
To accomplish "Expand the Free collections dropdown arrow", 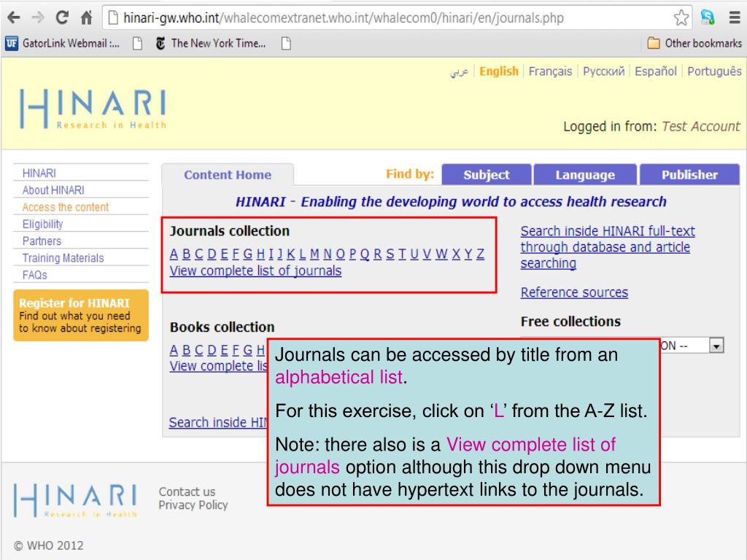I will pos(716,345).
